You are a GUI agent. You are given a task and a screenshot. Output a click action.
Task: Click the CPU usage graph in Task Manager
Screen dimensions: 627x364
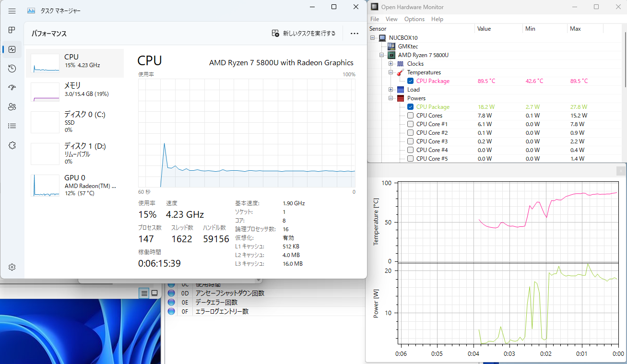pyautogui.click(x=247, y=133)
